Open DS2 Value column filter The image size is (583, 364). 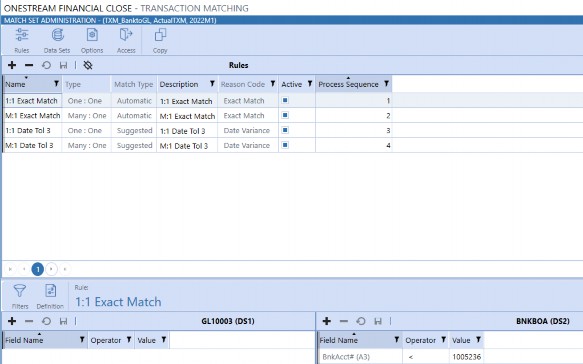pyautogui.click(x=478, y=339)
